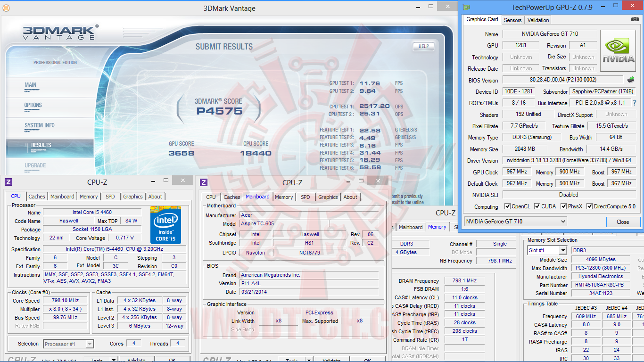The image size is (644, 362).
Task: Click the save BIOS chip icon
Action: point(631,80)
